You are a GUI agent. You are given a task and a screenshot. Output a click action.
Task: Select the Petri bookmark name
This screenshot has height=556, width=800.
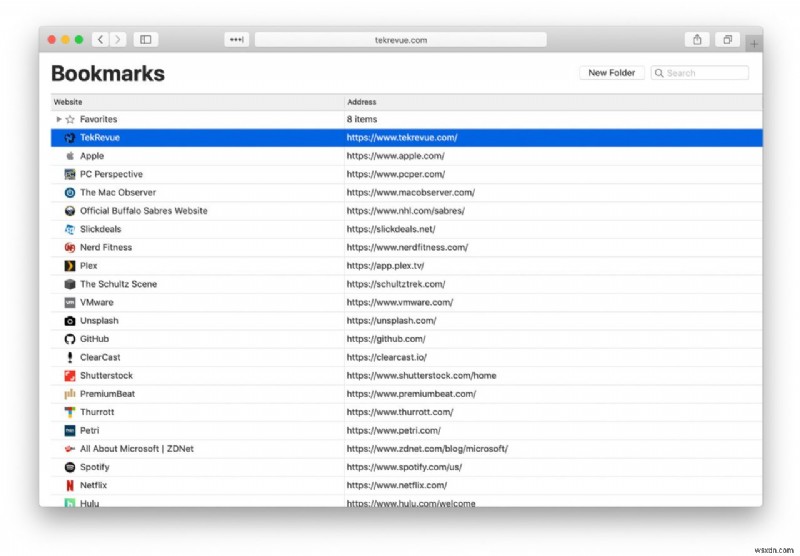click(89, 431)
